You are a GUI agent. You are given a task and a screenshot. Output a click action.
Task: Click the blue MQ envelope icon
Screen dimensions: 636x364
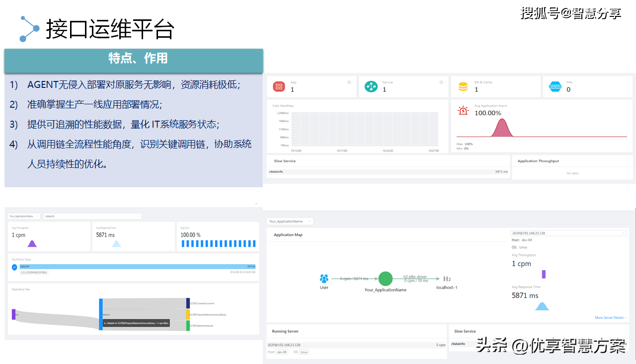[x=555, y=87]
